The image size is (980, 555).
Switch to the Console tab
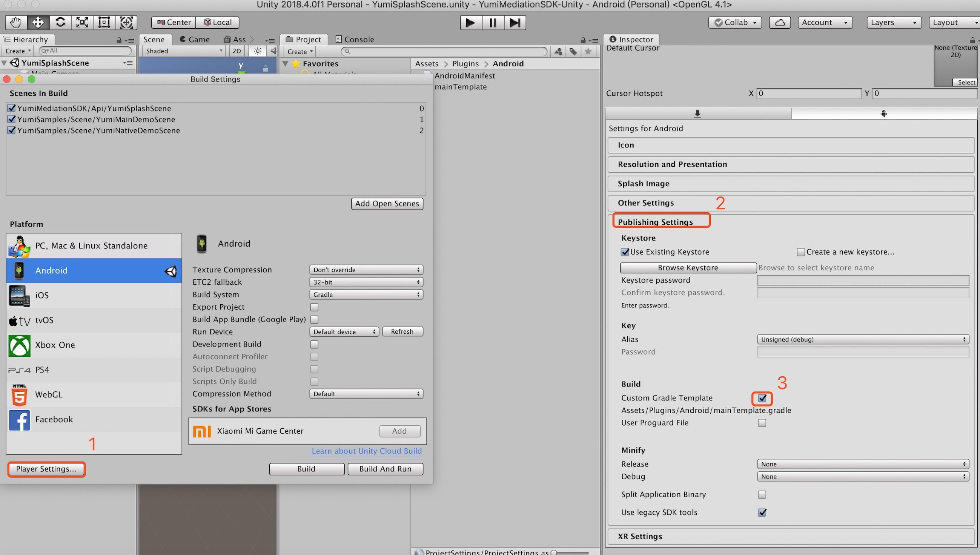354,40
